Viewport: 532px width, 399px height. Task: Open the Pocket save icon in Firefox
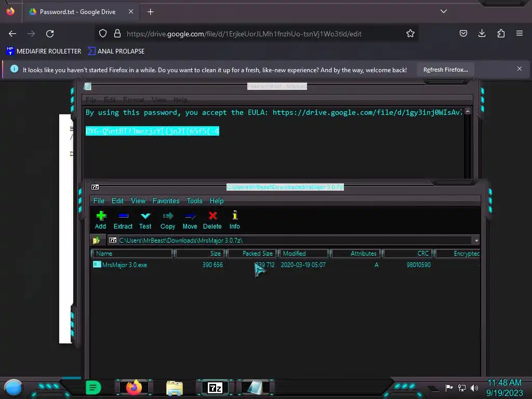click(x=463, y=33)
